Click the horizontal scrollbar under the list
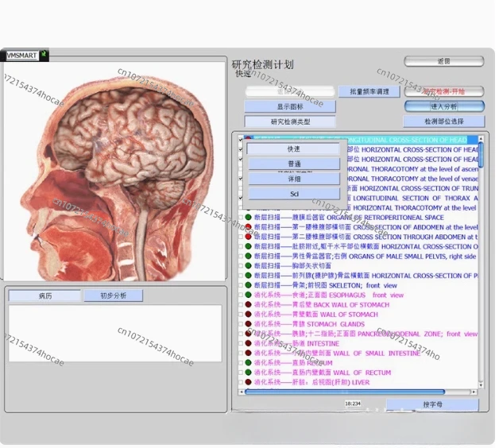This screenshot has height=448, width=499. [x=345, y=392]
